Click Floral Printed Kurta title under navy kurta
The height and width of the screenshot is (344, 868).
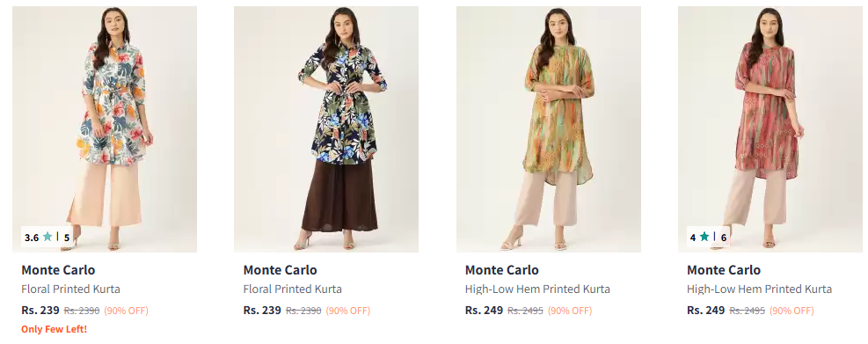click(293, 289)
